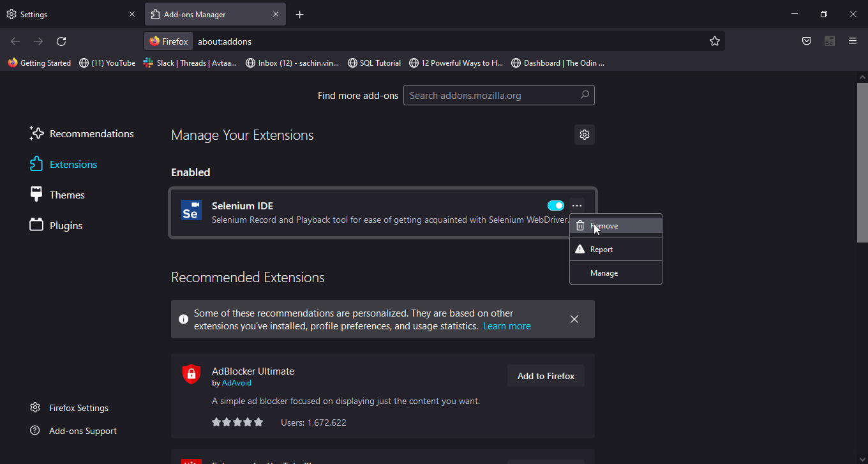Open the gear tools menu for extensions
868x464 pixels.
tap(584, 135)
